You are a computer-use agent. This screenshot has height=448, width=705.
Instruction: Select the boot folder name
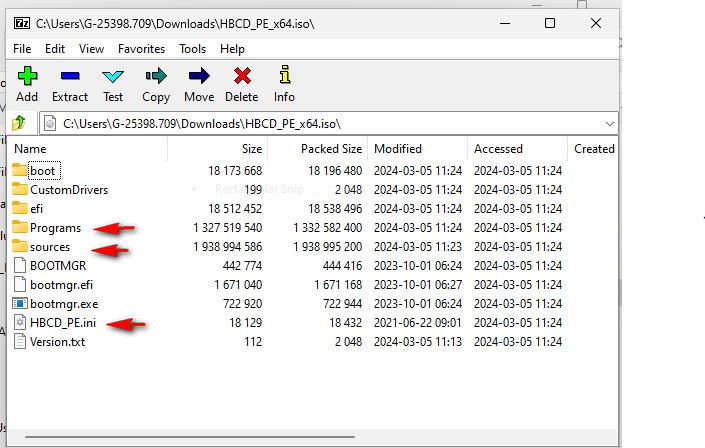point(43,170)
